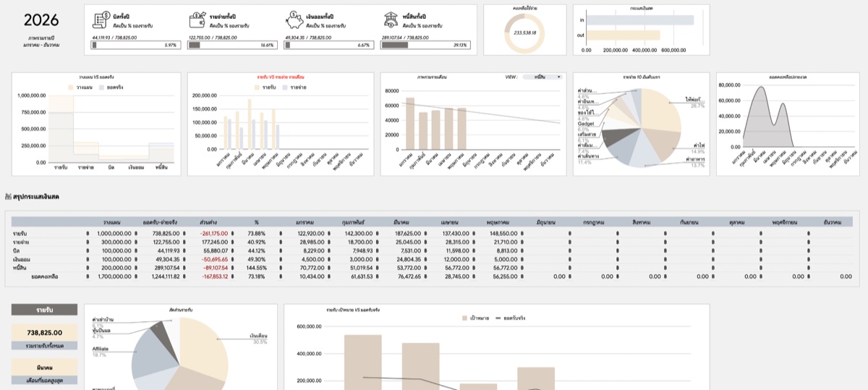Click the 6.67% savings progress bar
Viewport: 868px width, 390px height.
(328, 45)
